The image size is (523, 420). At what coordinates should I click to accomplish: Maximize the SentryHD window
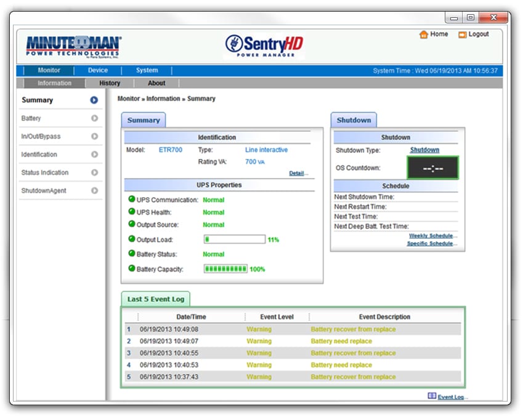point(470,17)
